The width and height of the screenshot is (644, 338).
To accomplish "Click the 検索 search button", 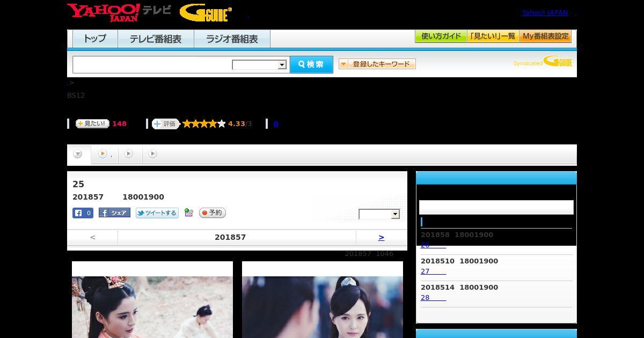I will coord(311,64).
